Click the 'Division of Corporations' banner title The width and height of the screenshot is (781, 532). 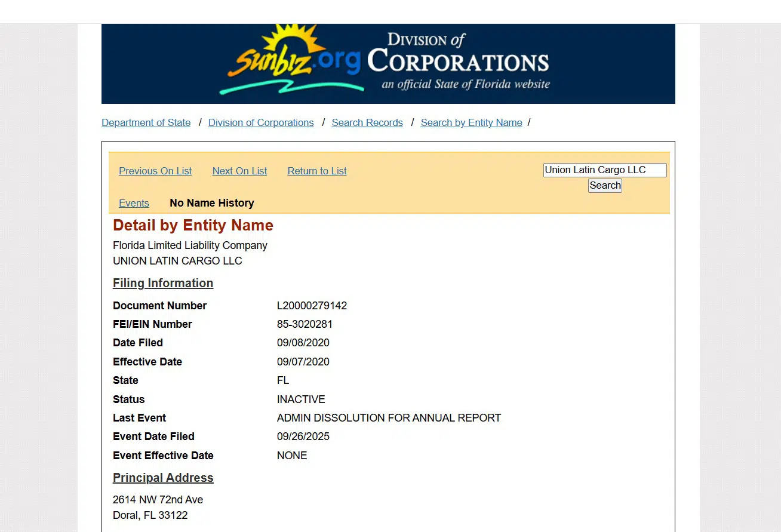tap(458, 60)
